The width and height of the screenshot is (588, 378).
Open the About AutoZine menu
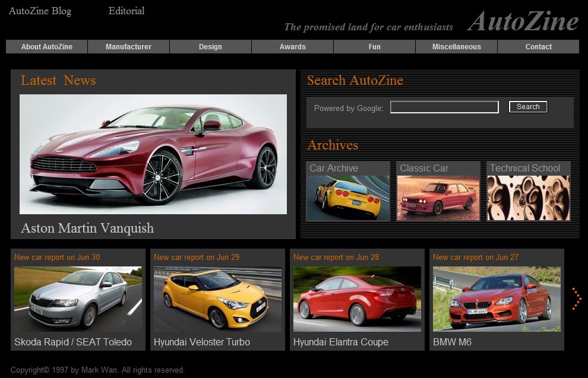[x=46, y=47]
